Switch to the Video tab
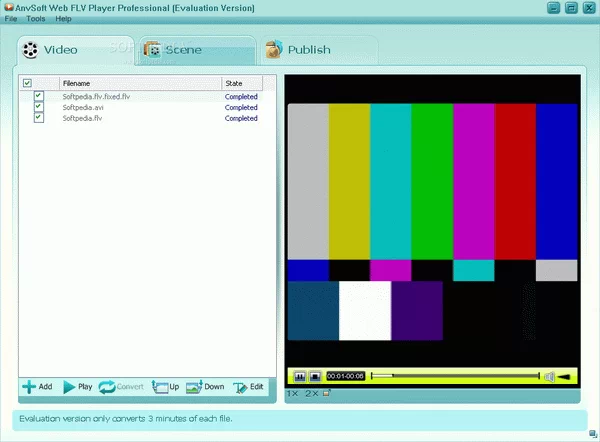This screenshot has height=442, width=600. (76, 50)
